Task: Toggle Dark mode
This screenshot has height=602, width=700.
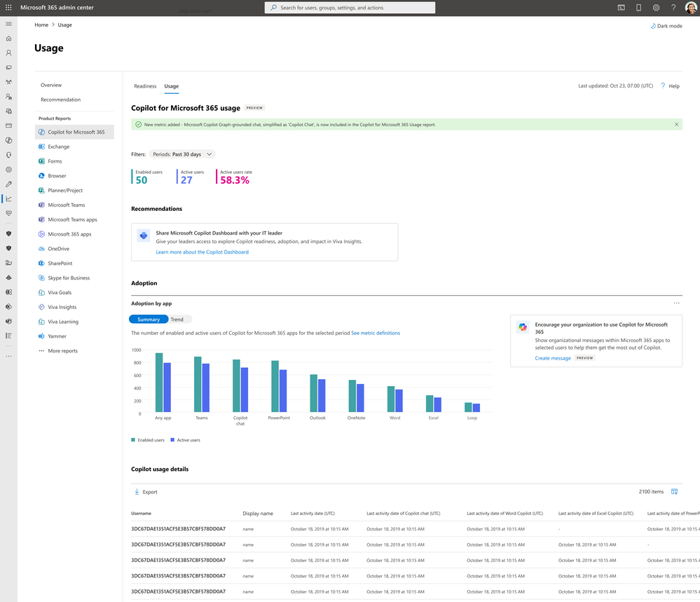Action: tap(666, 26)
